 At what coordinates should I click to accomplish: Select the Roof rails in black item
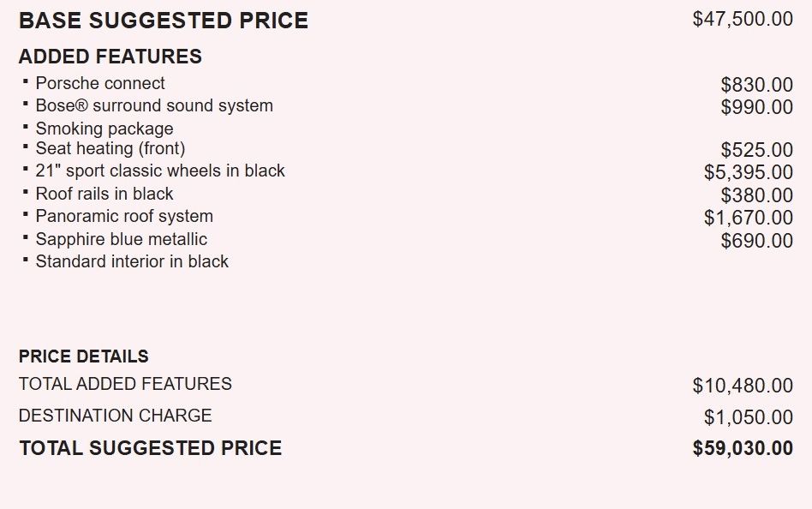coord(104,194)
